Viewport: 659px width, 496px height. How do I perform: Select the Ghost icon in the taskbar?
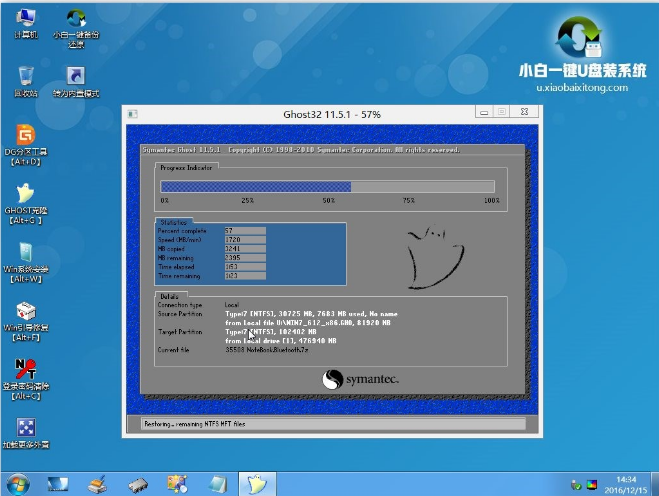[258, 484]
